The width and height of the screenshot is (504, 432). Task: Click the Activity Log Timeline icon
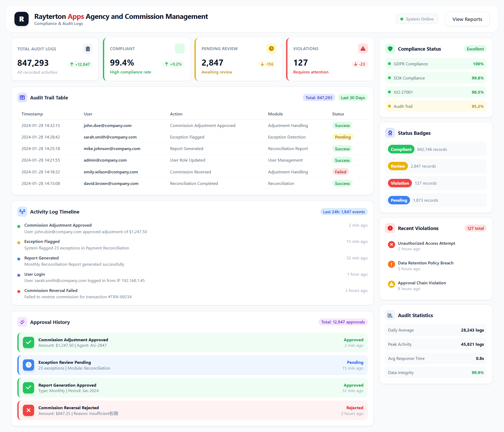click(22, 212)
